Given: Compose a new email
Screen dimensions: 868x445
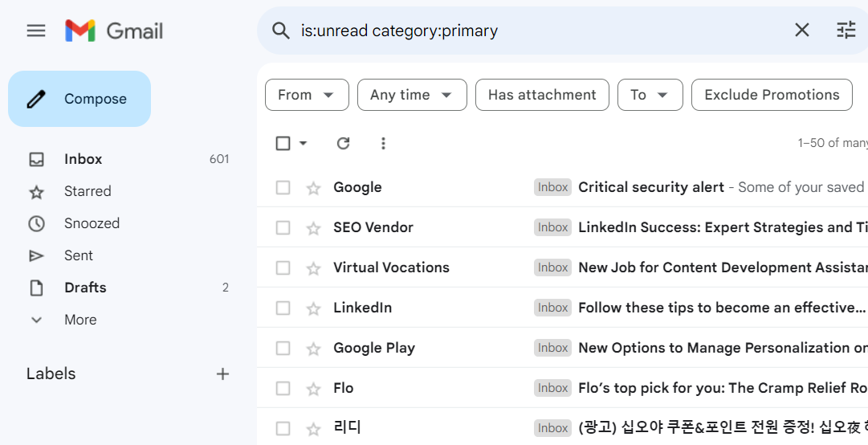Looking at the screenshot, I should click(79, 99).
